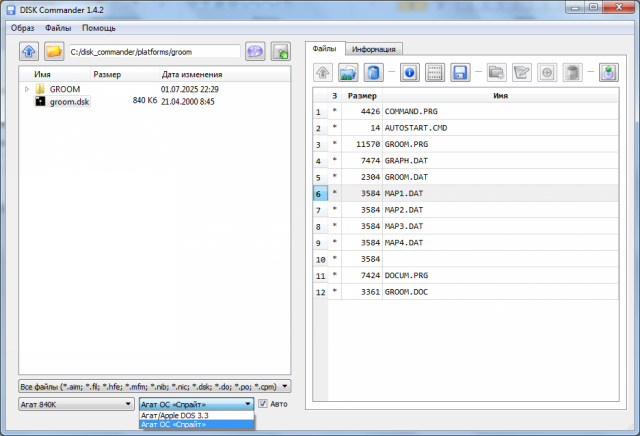Image resolution: width=640 pixels, height=436 pixels.
Task: Click the blue floppy disk save icon
Action: tap(460, 73)
